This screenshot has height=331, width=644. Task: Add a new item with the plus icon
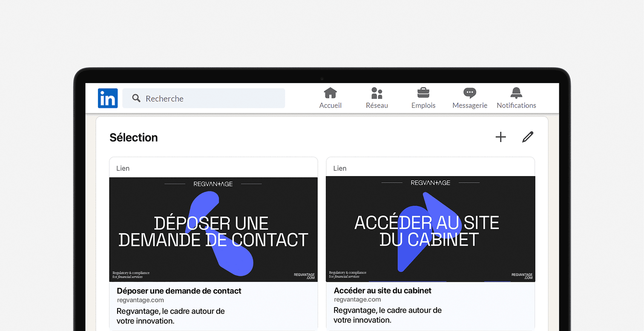[501, 137]
